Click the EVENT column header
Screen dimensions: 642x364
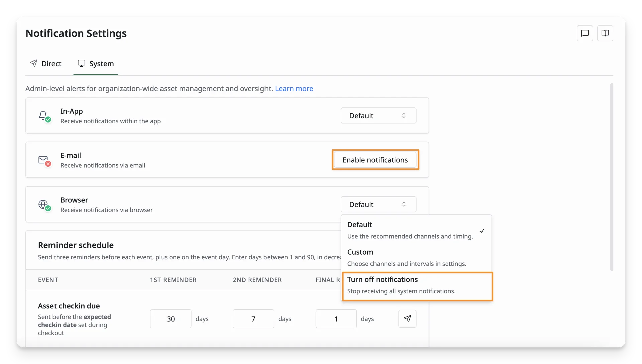[x=48, y=280]
